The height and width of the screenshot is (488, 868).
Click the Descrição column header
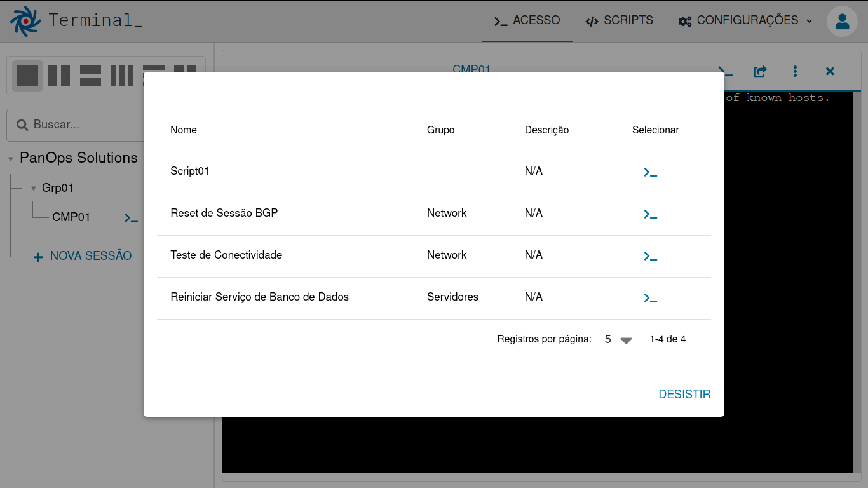546,130
